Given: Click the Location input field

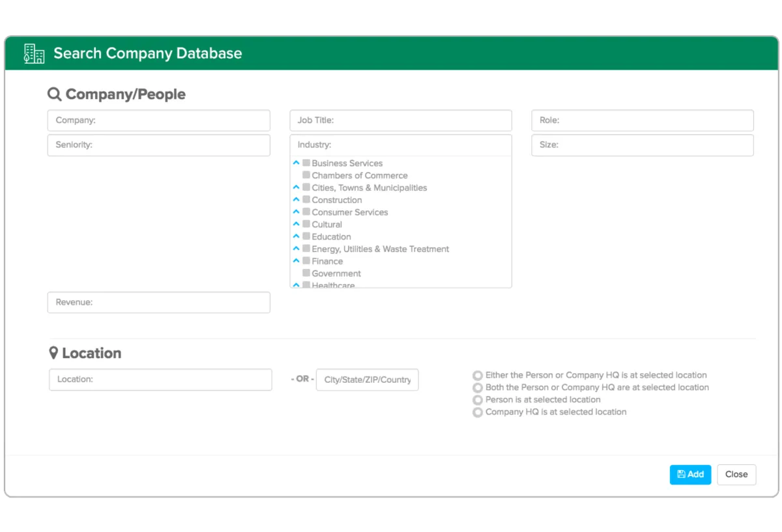Looking at the screenshot, I should point(160,380).
